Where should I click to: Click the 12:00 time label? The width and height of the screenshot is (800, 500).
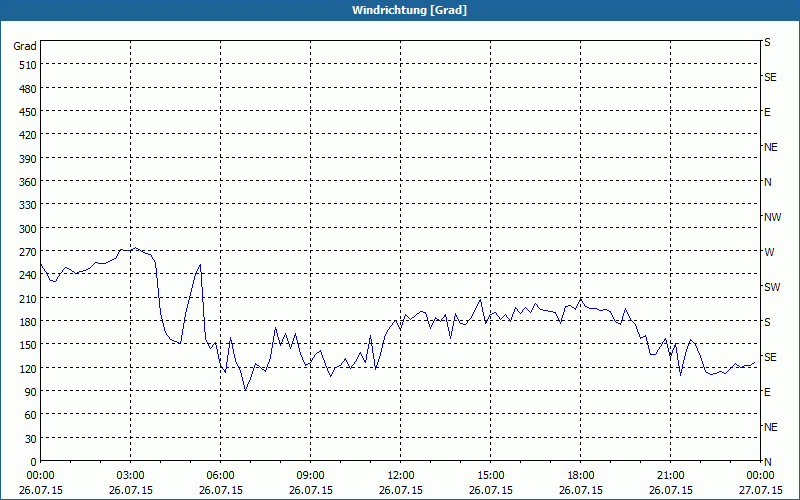[401, 476]
